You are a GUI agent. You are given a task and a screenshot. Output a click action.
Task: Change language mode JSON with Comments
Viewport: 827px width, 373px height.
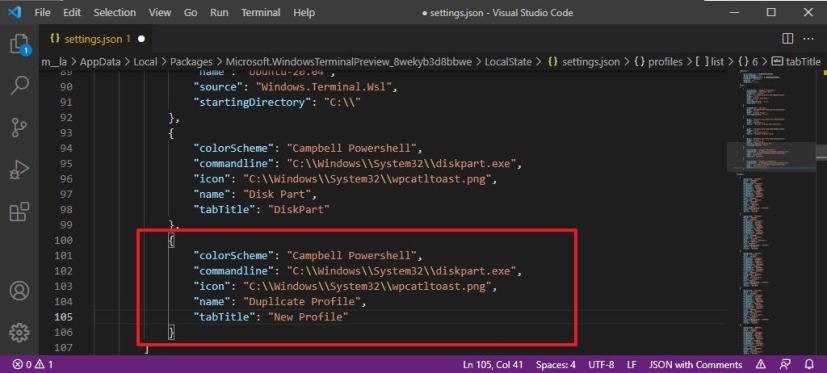695,364
